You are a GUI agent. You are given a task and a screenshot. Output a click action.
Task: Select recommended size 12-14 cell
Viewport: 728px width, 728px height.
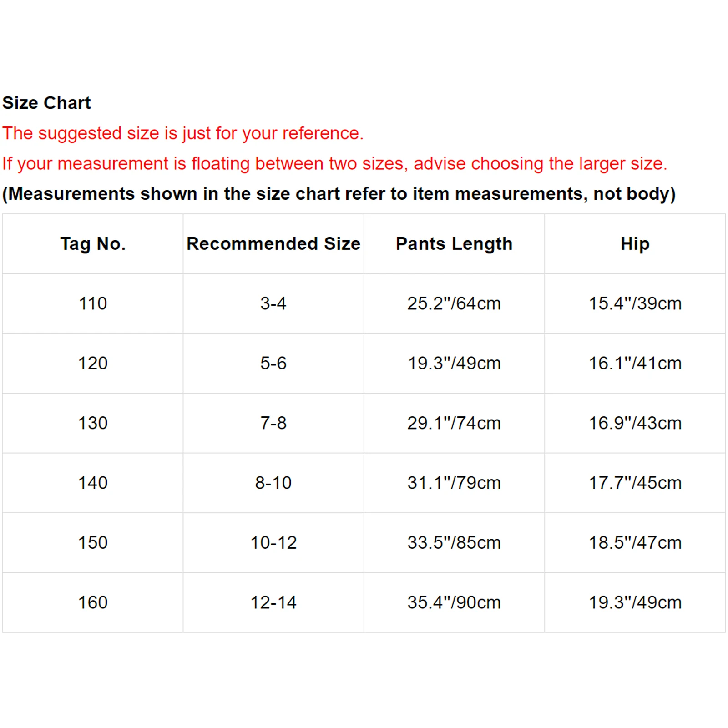[x=273, y=602]
